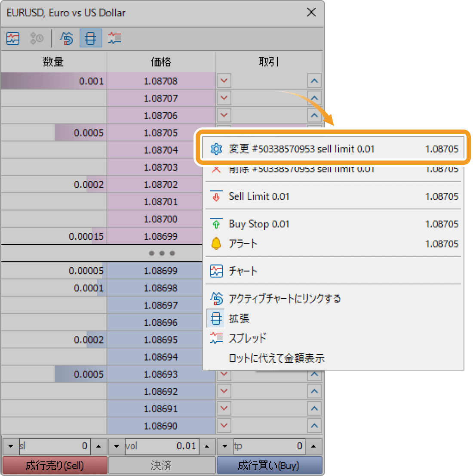Screen dimensions: 473x476
Task: Click the yellow bell alert icon
Action: click(216, 244)
